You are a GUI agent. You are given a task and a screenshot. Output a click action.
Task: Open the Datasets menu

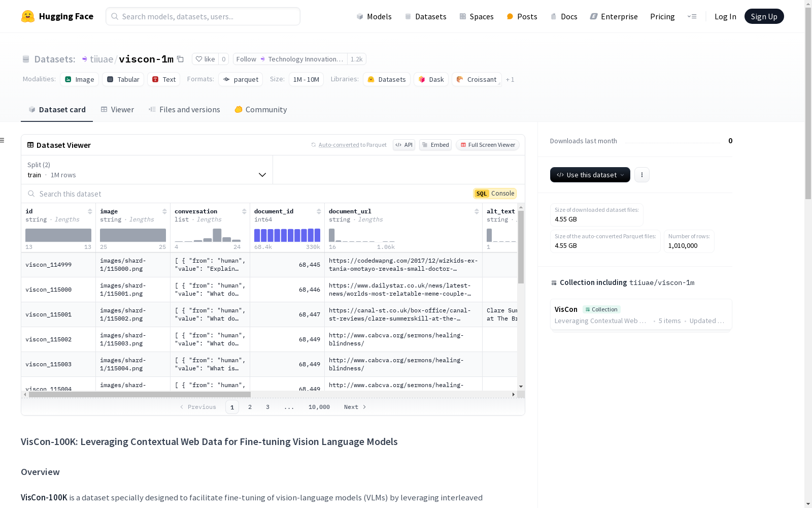425,16
